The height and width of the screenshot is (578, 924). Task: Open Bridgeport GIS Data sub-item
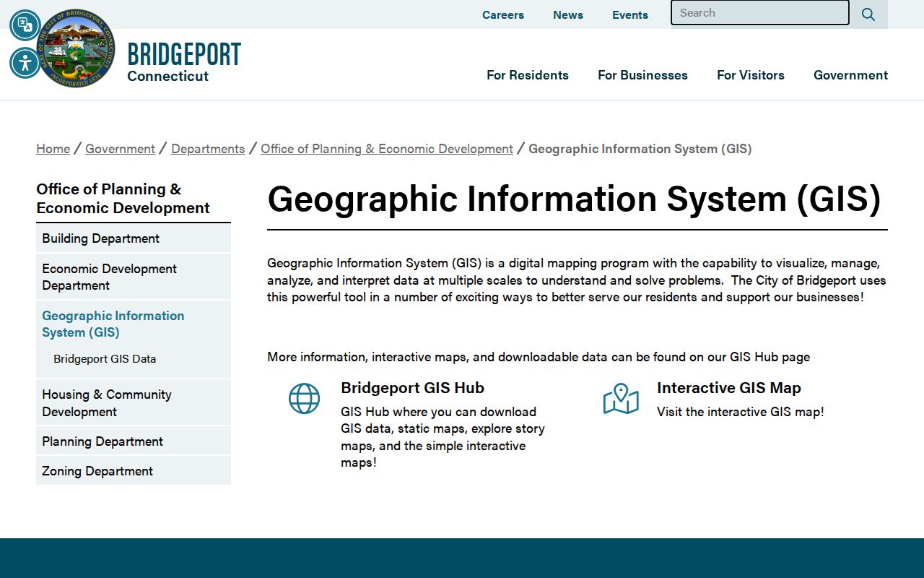point(105,359)
